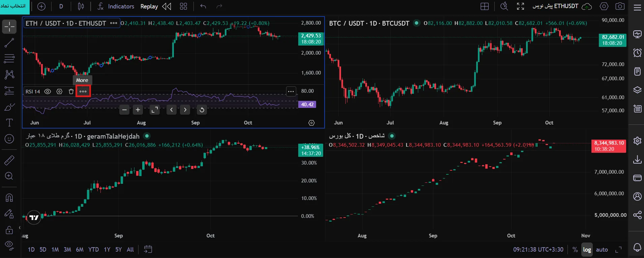Select the YTD date range

(93, 250)
